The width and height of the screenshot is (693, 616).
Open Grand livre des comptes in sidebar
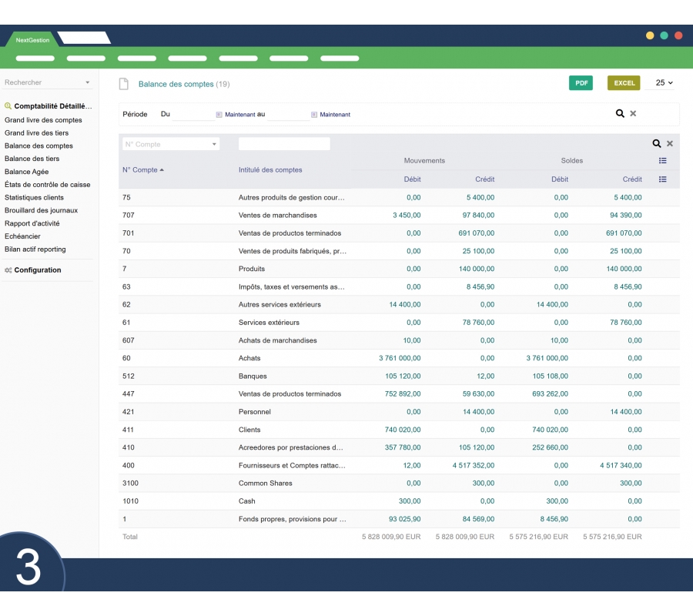(43, 120)
